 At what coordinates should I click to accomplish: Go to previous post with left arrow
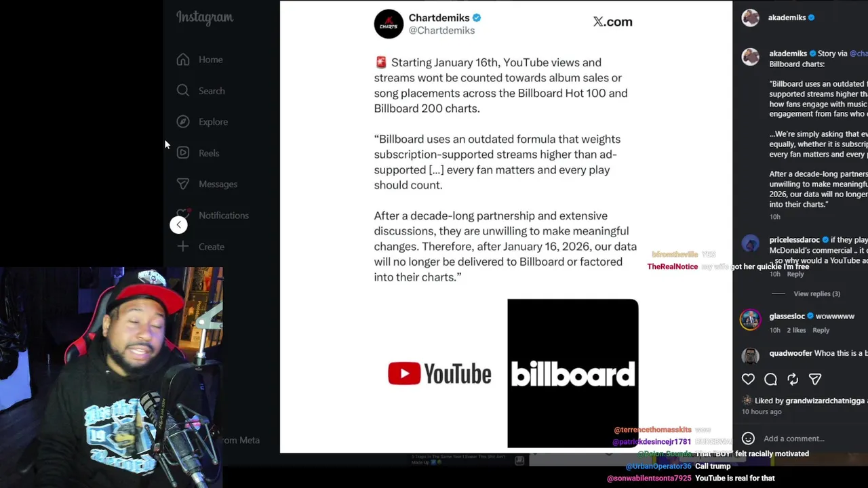[178, 225]
